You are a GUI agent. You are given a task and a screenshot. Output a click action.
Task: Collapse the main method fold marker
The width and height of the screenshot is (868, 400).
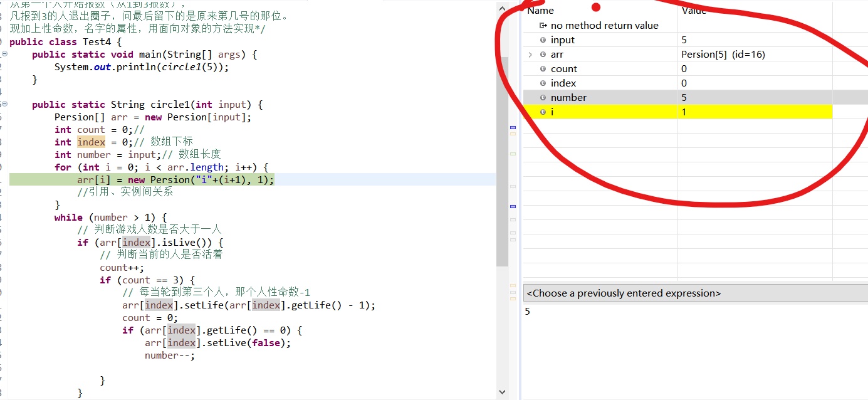4,54
